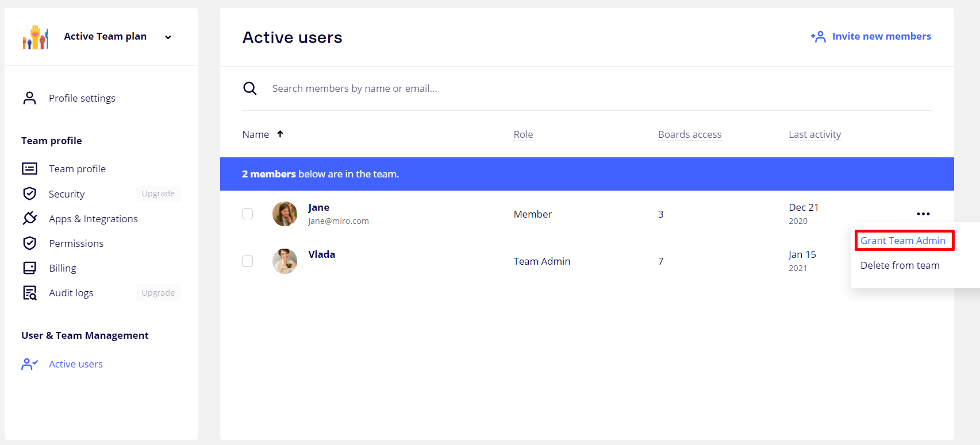Viewport: 980px width, 445px height.
Task: Expand the Active Team plan dropdown arrow
Action: [168, 37]
